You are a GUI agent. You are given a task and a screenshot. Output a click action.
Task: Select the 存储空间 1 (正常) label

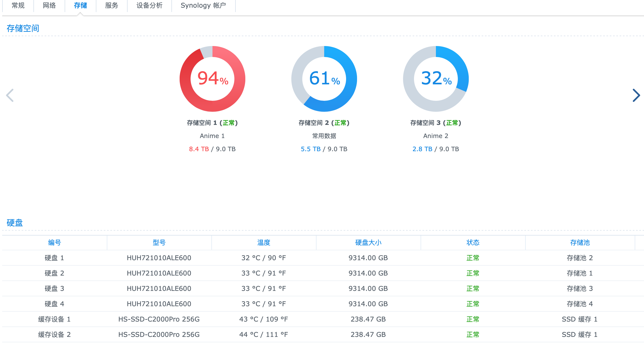pyautogui.click(x=212, y=123)
